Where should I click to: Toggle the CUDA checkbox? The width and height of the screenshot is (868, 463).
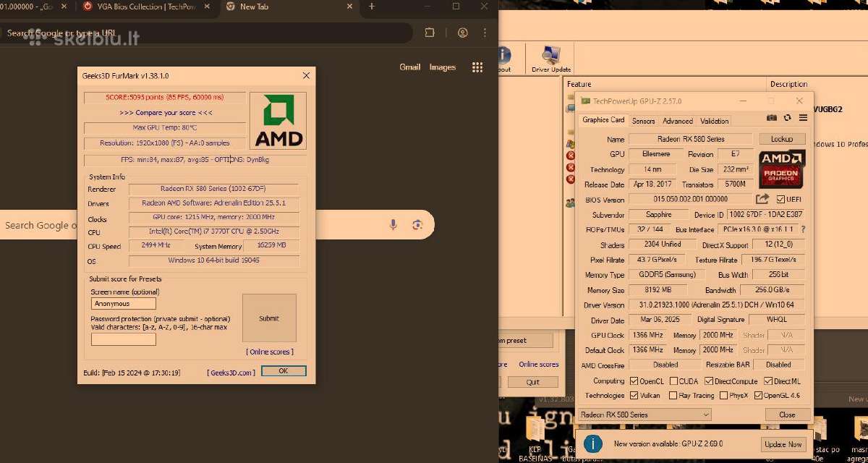point(673,381)
